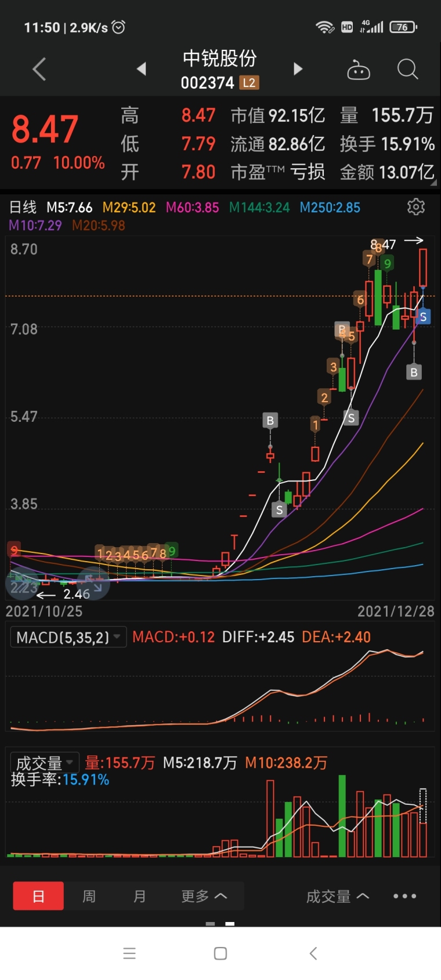The height and width of the screenshot is (980, 441).
Task: Open chart settings gear icon
Action: [x=415, y=207]
